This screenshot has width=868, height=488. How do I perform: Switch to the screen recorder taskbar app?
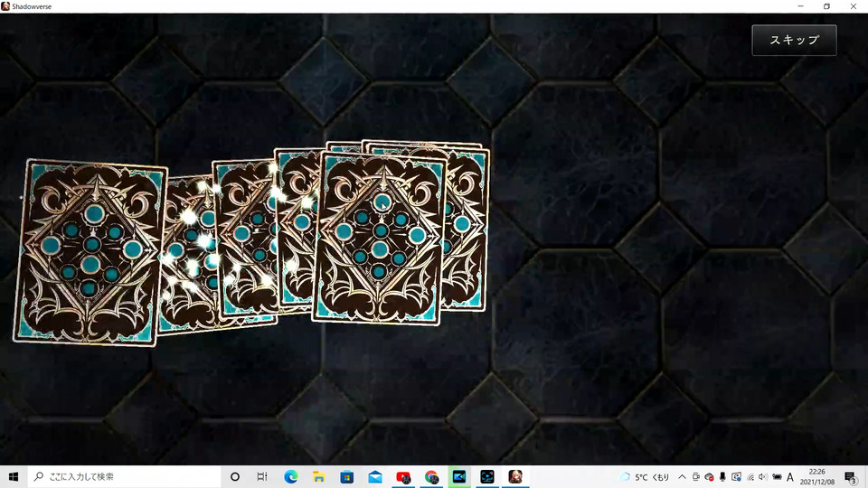click(487, 476)
